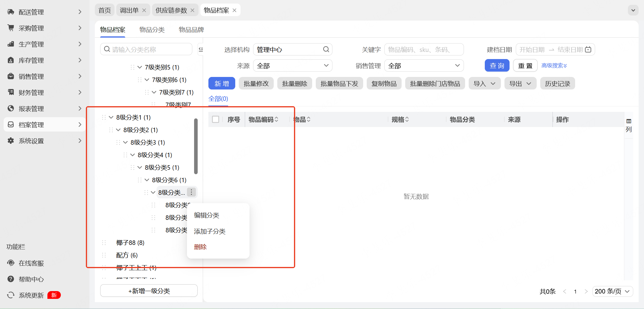
Task: Click the 销售管理 briefcase icon
Action: [11, 76]
